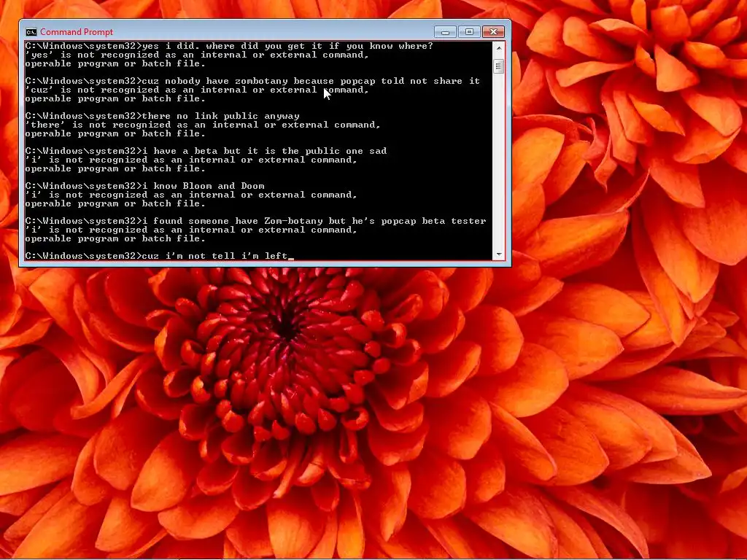Click the error line starting with 'yes' is not recognized
This screenshot has width=747, height=560.
pos(197,55)
